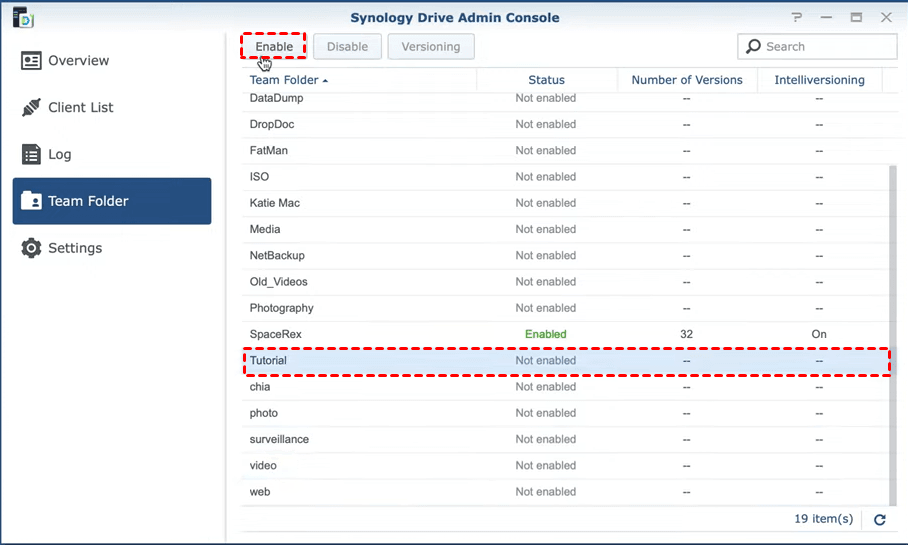Click the refresh icon next to item count
Viewport: 908px width, 545px height.
tap(880, 520)
